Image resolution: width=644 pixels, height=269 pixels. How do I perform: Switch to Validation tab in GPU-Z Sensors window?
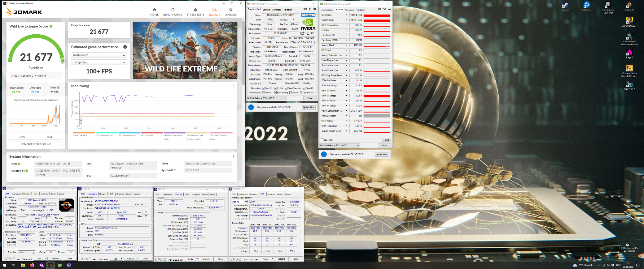[361, 10]
